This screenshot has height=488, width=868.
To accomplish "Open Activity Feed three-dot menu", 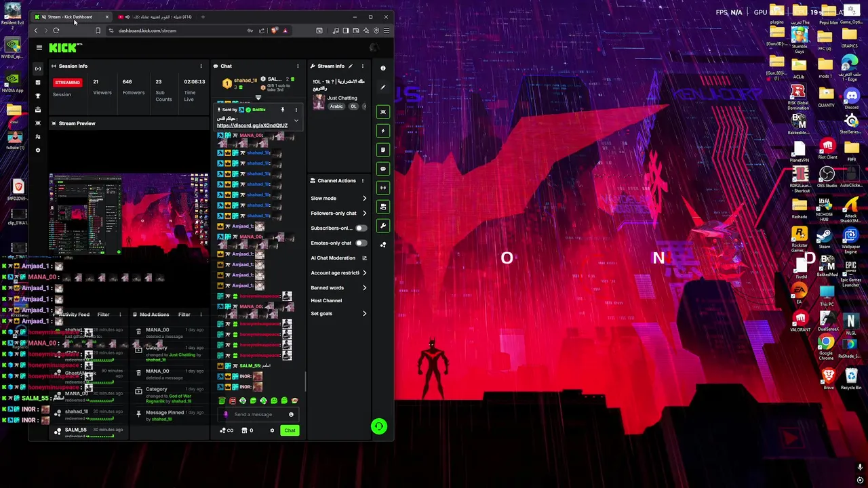I will (120, 314).
